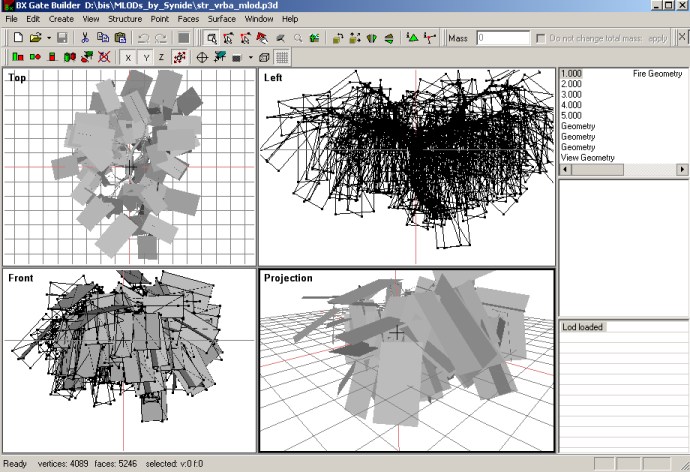Select View Geometry in the LOD list
Viewport: 690px width, 472px height.
click(588, 157)
